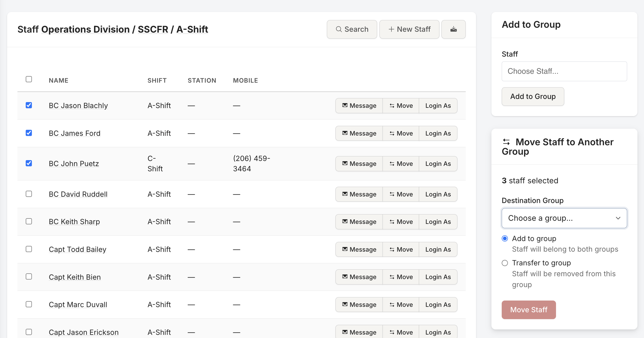Open Search with magnifier icon
The width and height of the screenshot is (644, 338).
352,29
